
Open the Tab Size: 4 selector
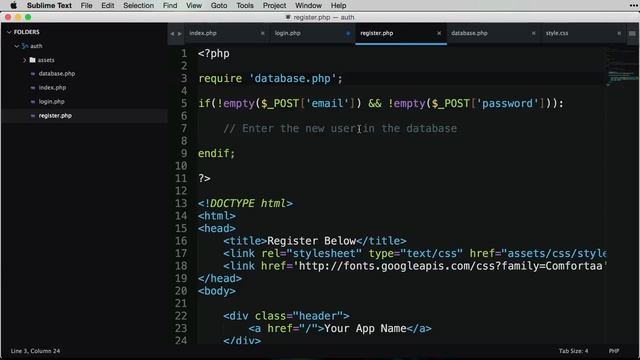[x=573, y=351]
